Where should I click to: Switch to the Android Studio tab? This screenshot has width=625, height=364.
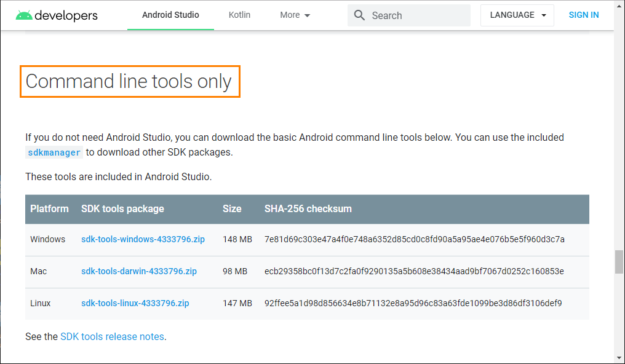point(170,15)
